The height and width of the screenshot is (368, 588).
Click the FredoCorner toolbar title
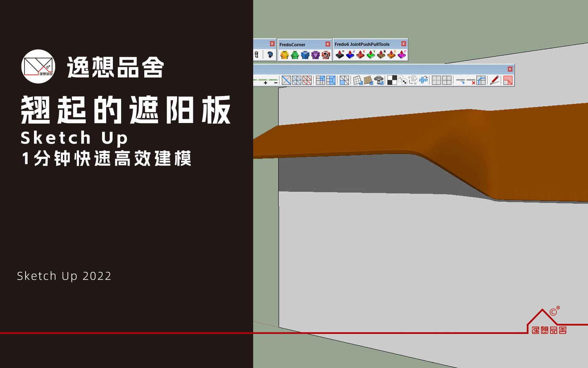point(292,45)
